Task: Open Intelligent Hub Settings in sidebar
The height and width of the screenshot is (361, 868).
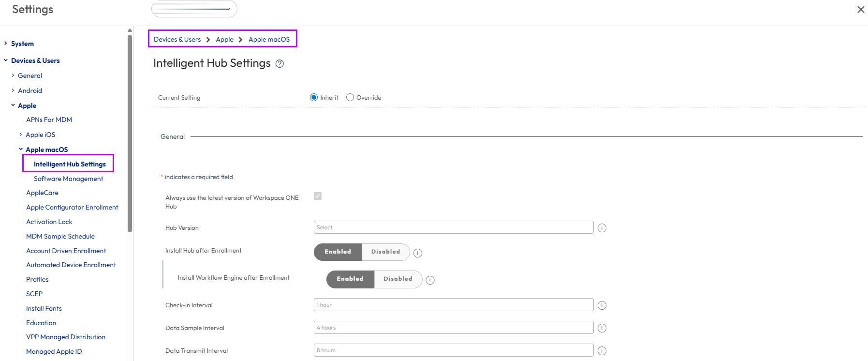Action: coord(70,164)
